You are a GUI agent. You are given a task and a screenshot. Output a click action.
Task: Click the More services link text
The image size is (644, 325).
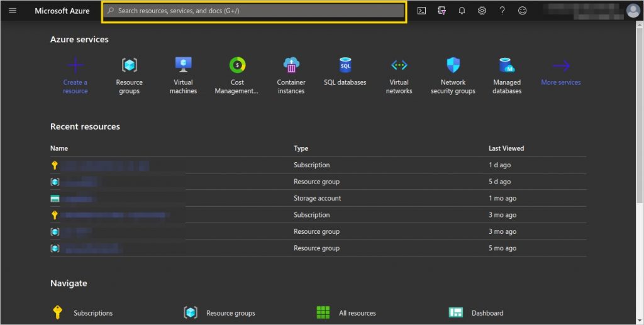[x=560, y=82]
